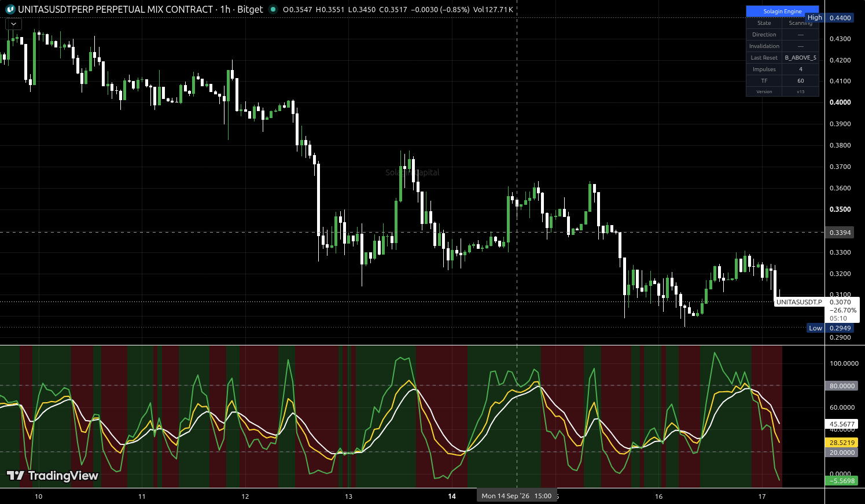The image size is (865, 504).
Task: Click the High 0.4400 price label
Action: (829, 18)
